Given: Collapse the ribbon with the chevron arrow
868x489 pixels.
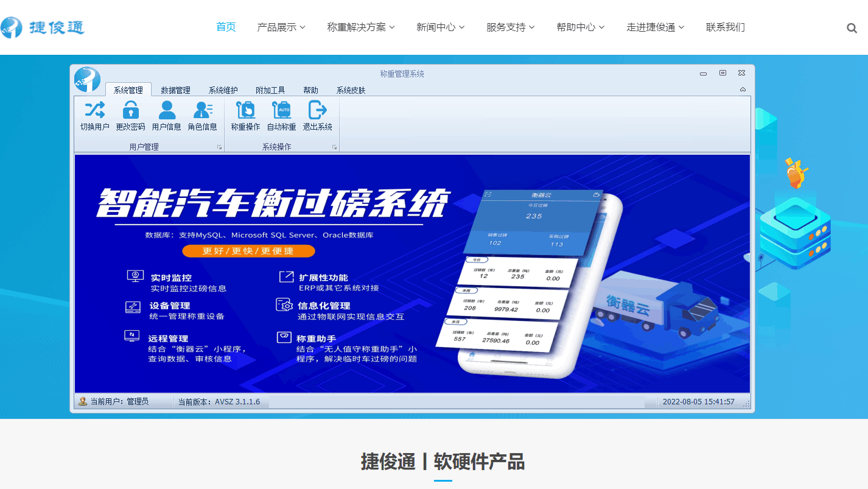Looking at the screenshot, I should point(743,90).
